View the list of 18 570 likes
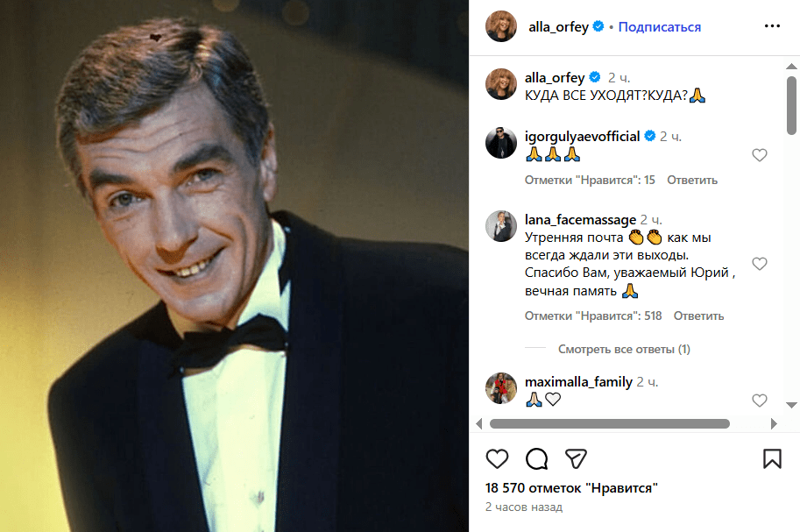 pyautogui.click(x=571, y=487)
